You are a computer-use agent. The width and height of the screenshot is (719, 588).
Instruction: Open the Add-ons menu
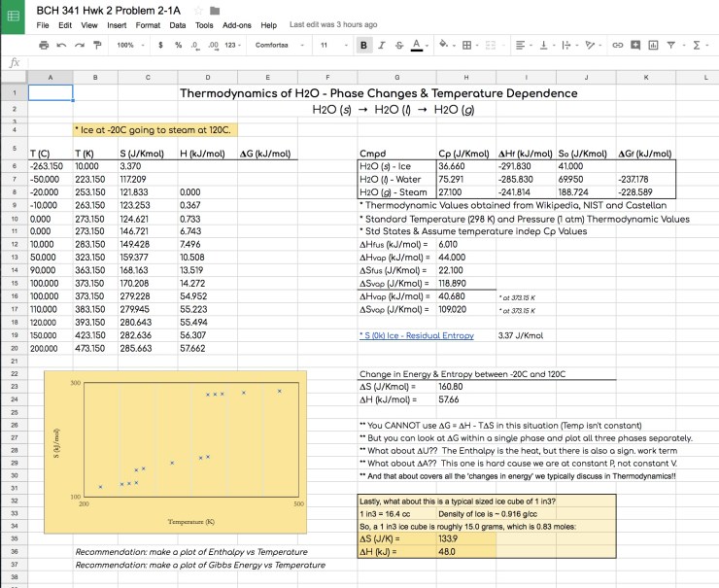pos(237,25)
